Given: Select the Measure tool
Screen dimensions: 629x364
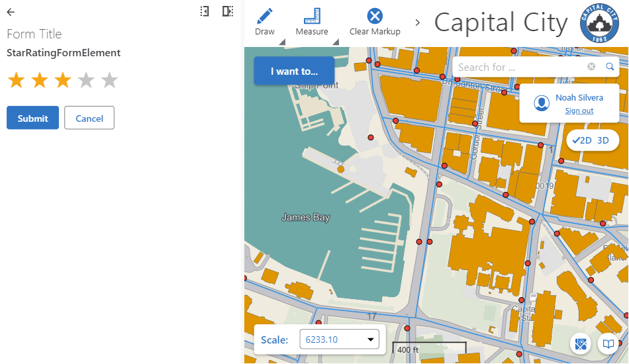Looking at the screenshot, I should pyautogui.click(x=312, y=22).
